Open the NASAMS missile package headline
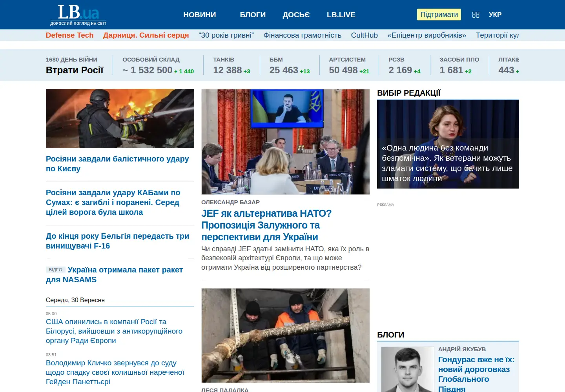This screenshot has width=565, height=392. point(114,275)
